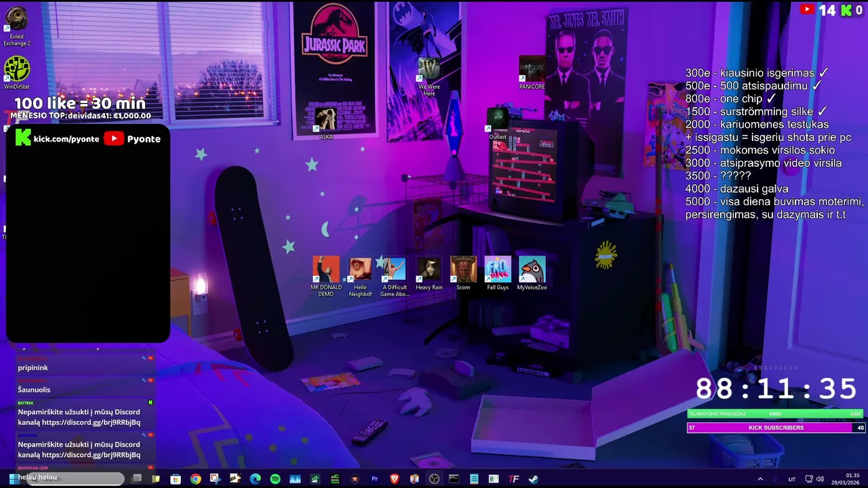Select the We Were Here shortcut
The width and height of the screenshot is (868, 488).
pyautogui.click(x=429, y=77)
